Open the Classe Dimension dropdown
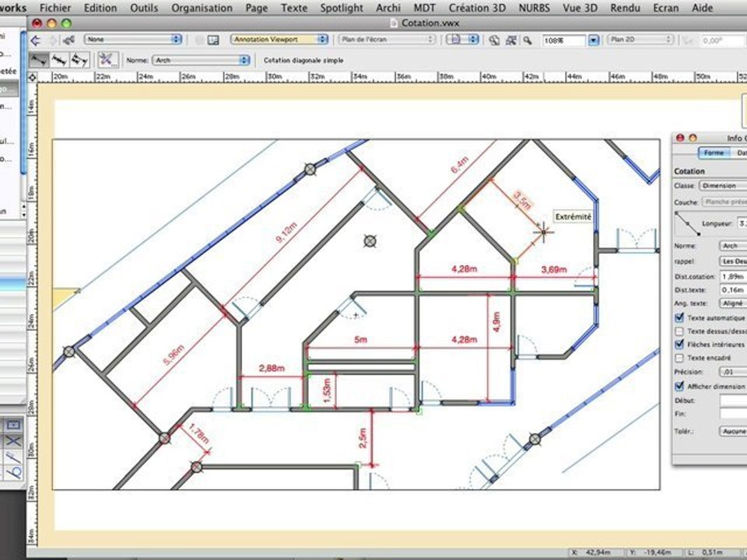747x560 pixels. tap(723, 185)
